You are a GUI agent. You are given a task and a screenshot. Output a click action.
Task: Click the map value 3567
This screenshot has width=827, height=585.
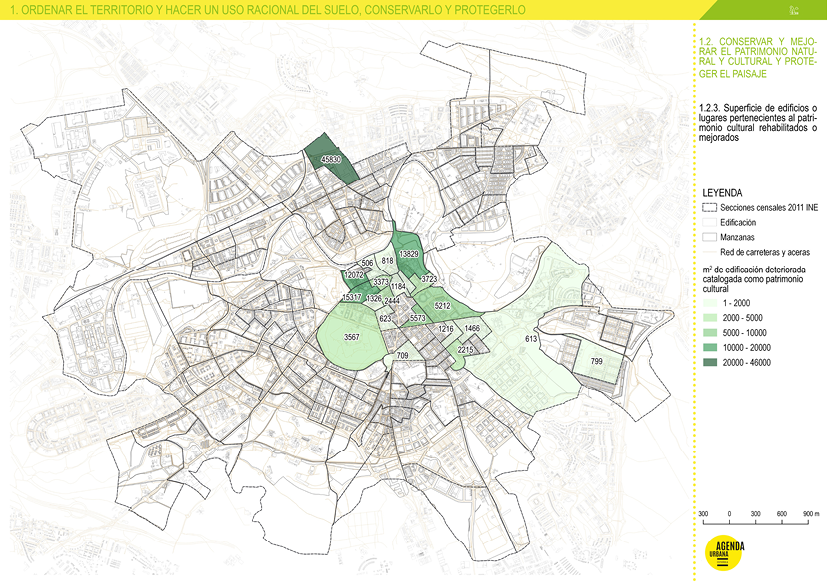351,337
